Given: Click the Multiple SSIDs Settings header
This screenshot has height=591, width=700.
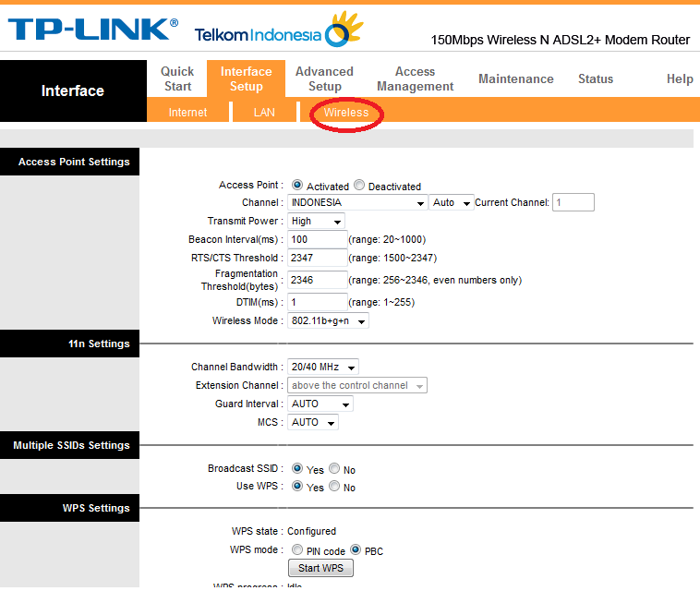Looking at the screenshot, I should [x=69, y=445].
